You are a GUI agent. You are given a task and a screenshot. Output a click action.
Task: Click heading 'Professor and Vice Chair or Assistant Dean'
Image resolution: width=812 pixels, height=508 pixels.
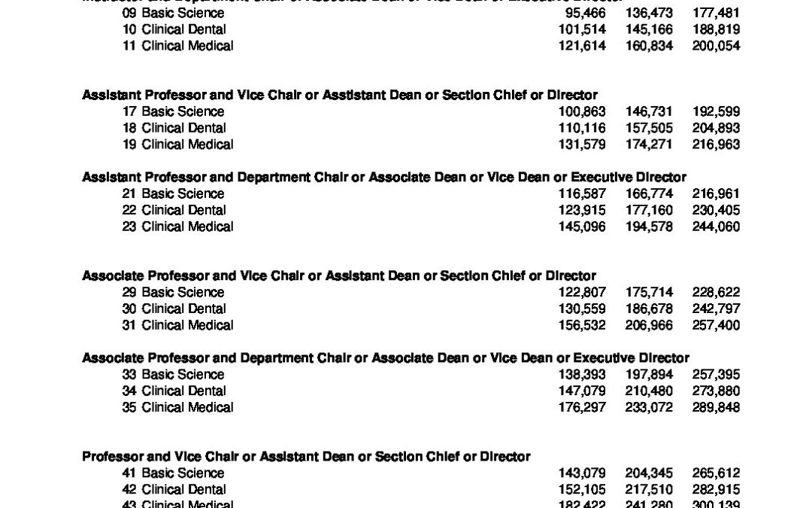(306, 457)
